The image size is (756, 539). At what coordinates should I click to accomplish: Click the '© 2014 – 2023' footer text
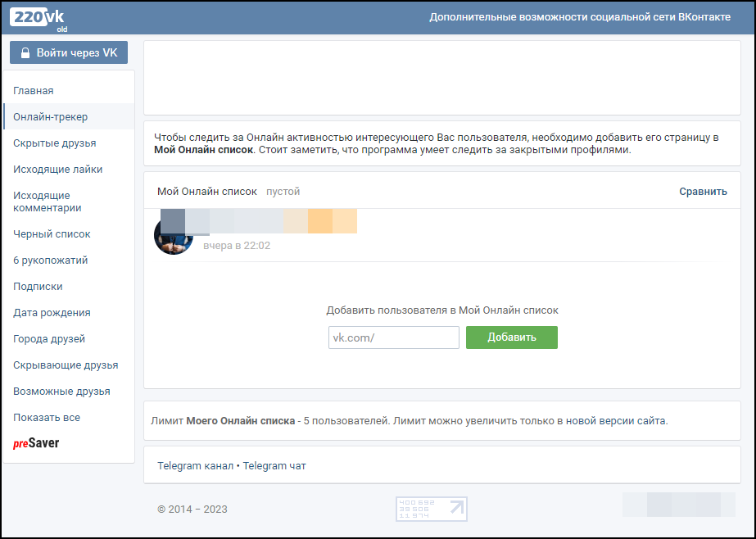(192, 510)
